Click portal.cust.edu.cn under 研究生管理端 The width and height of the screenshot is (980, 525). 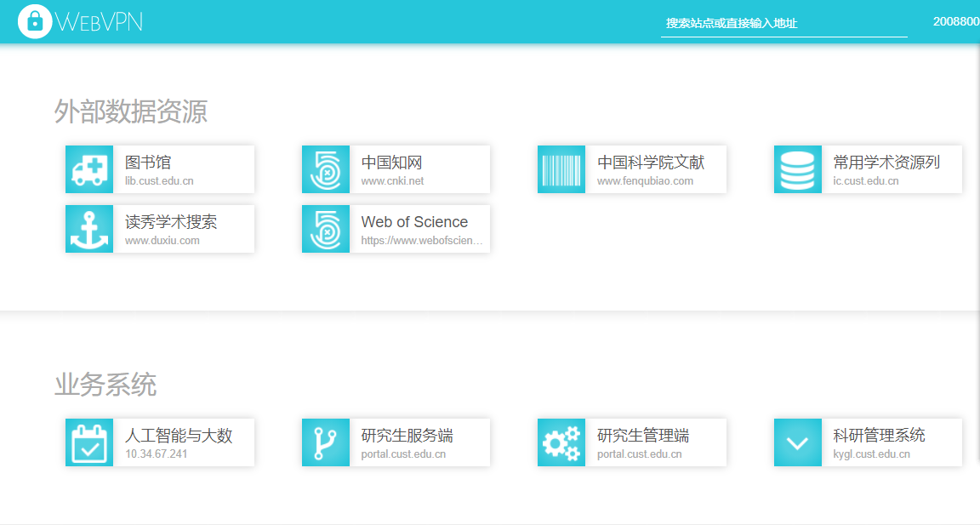tap(640, 454)
